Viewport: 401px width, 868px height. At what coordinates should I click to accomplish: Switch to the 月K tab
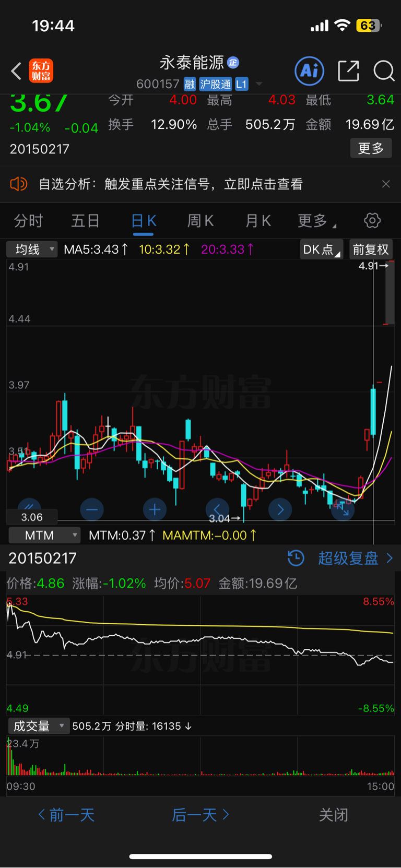(258, 221)
